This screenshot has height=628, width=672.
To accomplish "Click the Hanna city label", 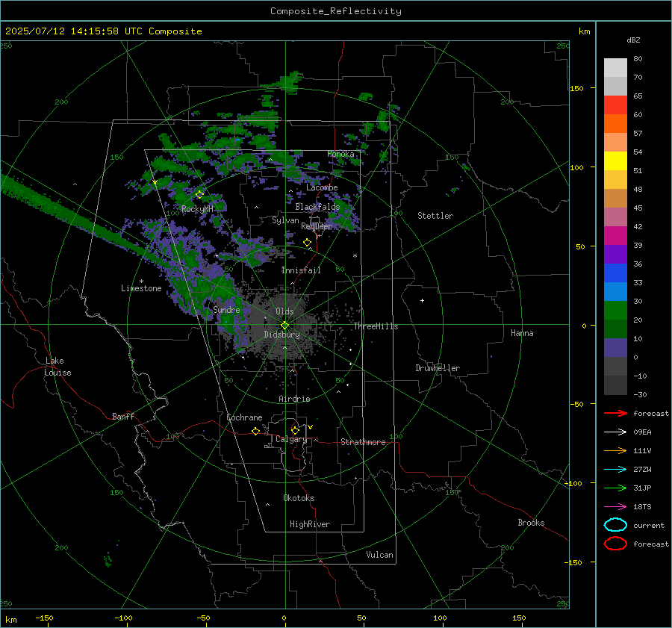I will pyautogui.click(x=522, y=333).
